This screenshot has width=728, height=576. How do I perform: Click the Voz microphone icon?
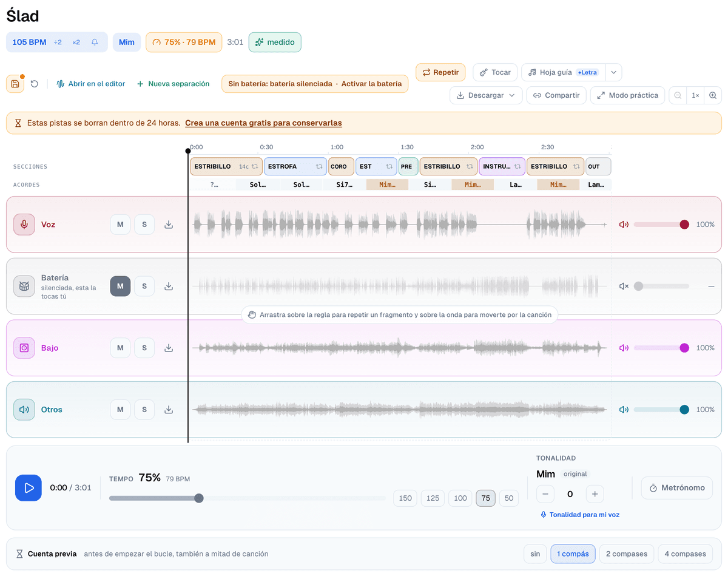(x=24, y=225)
